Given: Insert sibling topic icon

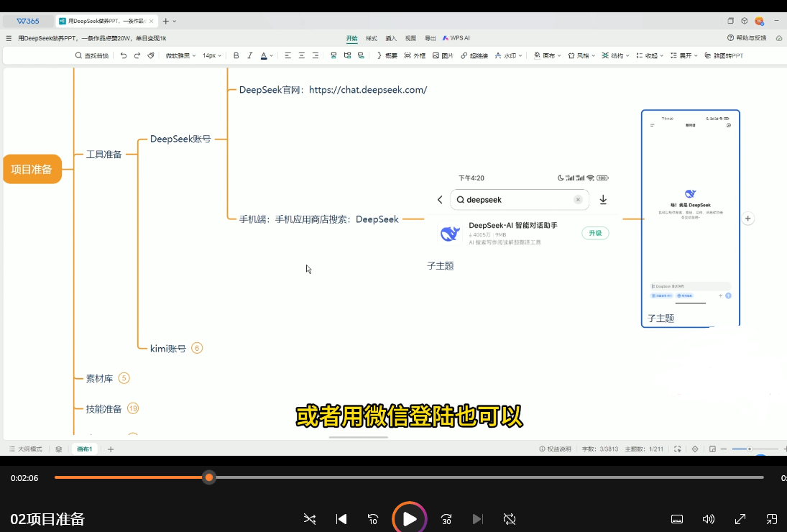Looking at the screenshot, I should click(333, 55).
